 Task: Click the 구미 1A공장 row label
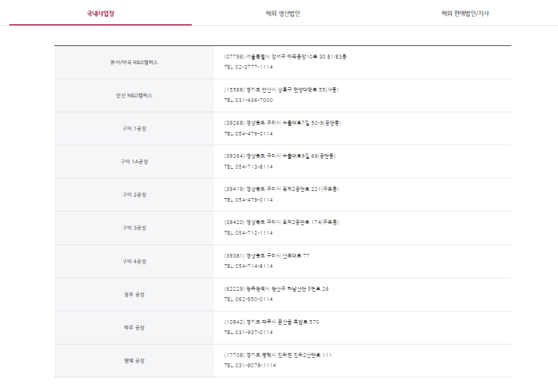point(134,162)
